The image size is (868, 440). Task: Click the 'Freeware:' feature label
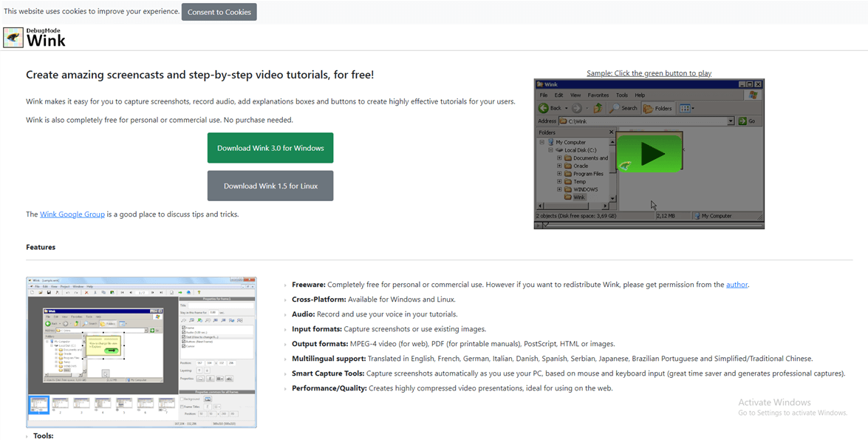coord(309,284)
